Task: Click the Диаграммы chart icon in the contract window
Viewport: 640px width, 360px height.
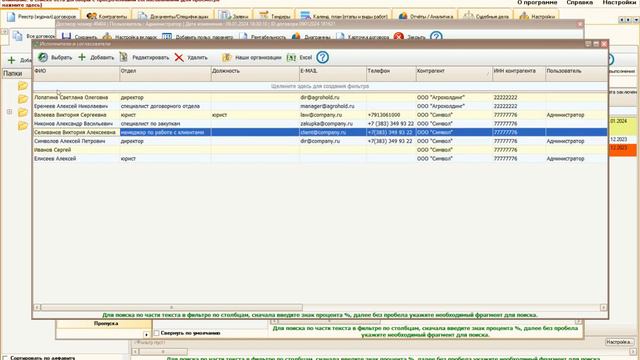Action: click(296, 37)
